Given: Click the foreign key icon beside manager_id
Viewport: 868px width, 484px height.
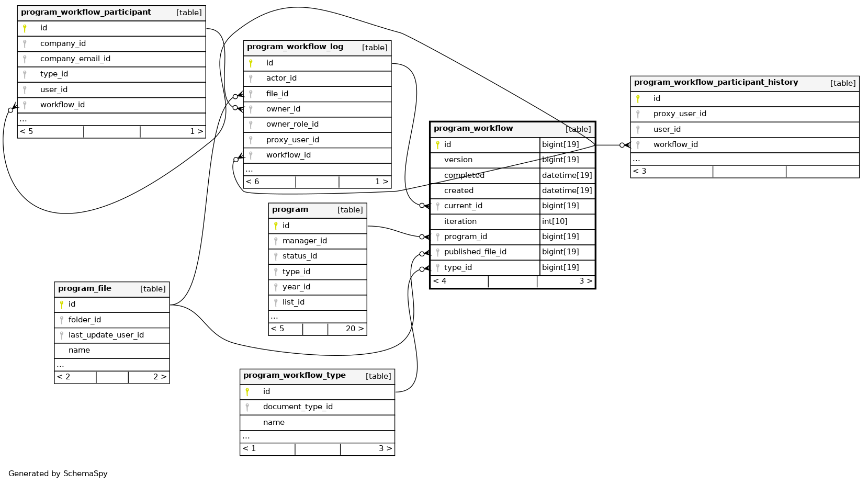Looking at the screenshot, I should 276,241.
